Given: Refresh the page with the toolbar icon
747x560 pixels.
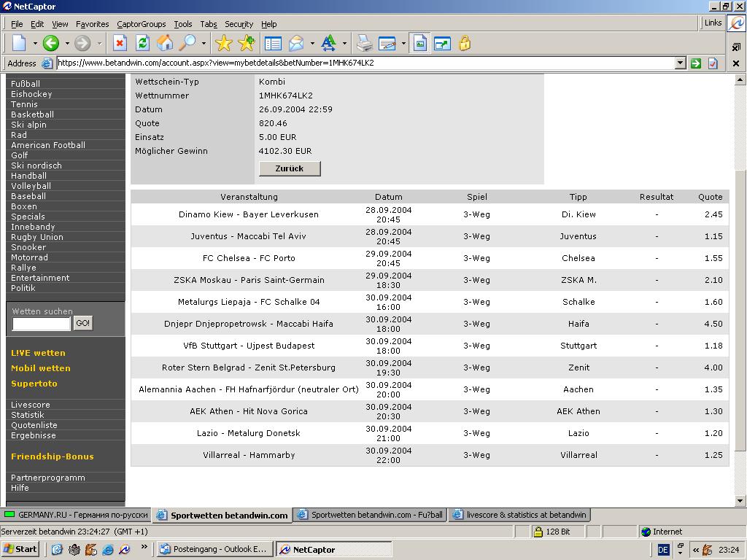Looking at the screenshot, I should pyautogui.click(x=143, y=44).
